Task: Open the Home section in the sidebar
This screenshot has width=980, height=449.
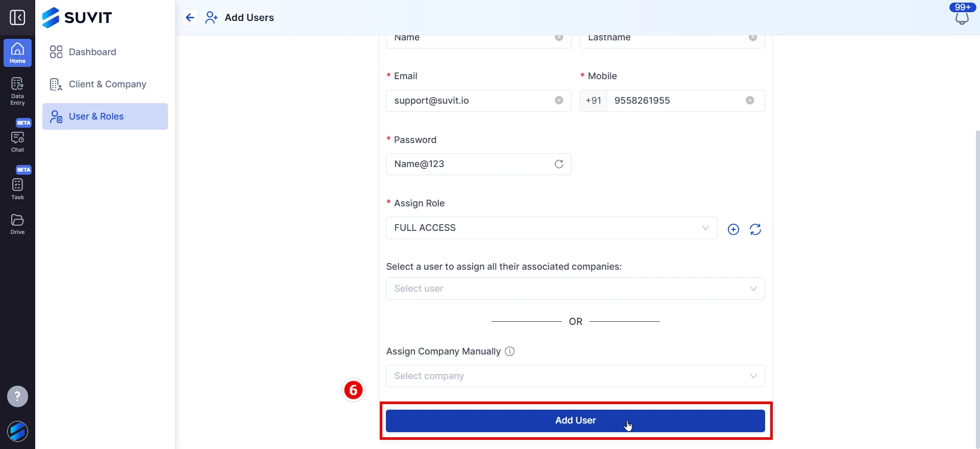Action: click(x=17, y=53)
